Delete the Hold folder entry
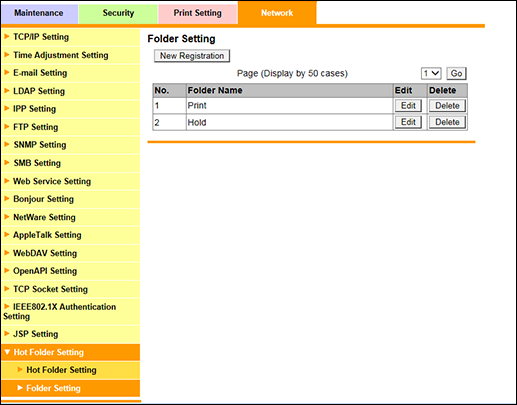The image size is (517, 405). point(447,122)
